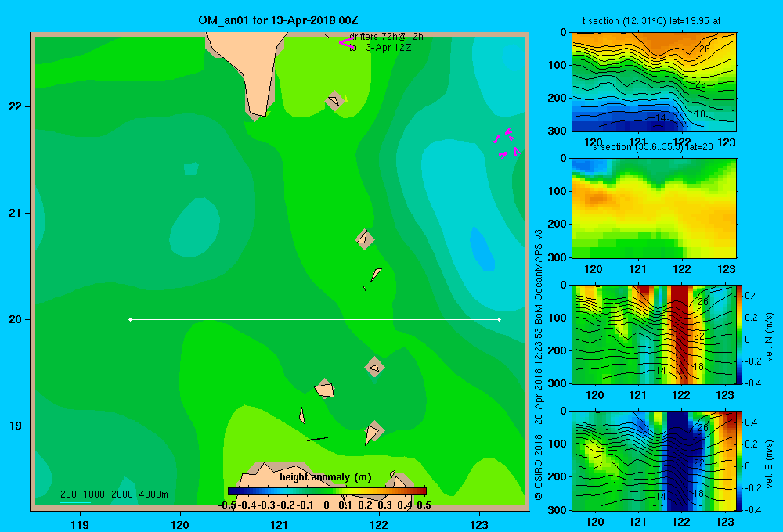The width and height of the screenshot is (783, 532).
Task: Click the vel. E color scale bar
Action: tap(740, 461)
